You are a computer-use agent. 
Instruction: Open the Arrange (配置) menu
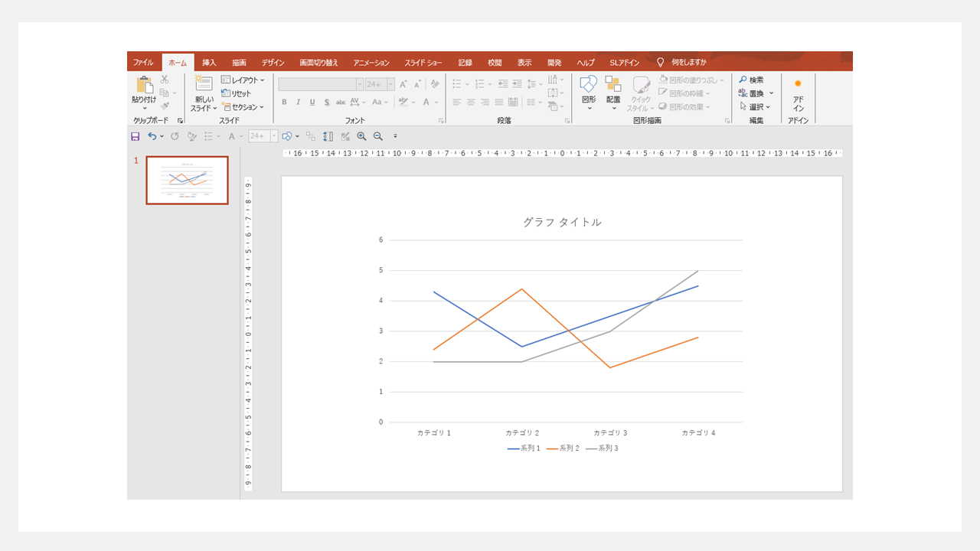[x=613, y=93]
